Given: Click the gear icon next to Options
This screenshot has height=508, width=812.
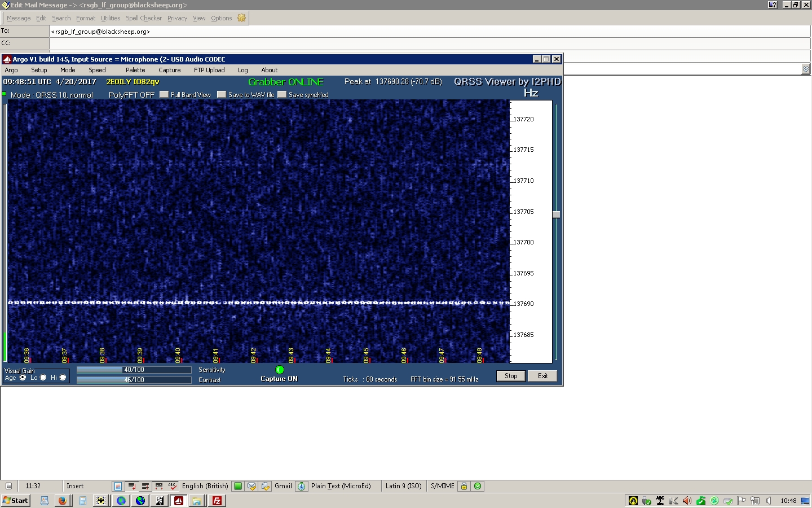Looking at the screenshot, I should click(x=242, y=18).
